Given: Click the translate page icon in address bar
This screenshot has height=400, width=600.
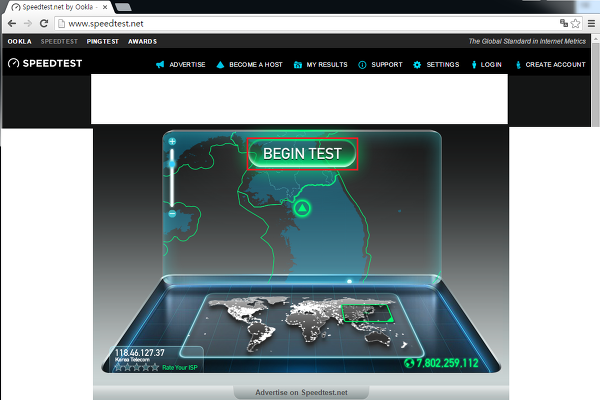Looking at the screenshot, I should click(x=564, y=23).
